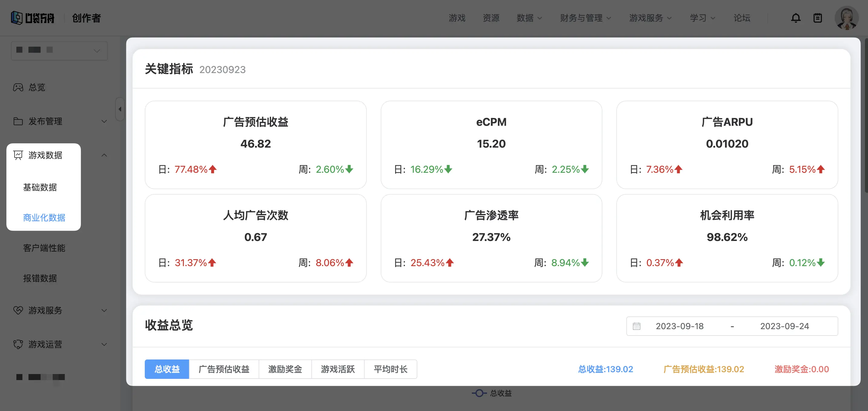This screenshot has width=868, height=411.
Task: Open the project selector dropdown
Action: 59,51
